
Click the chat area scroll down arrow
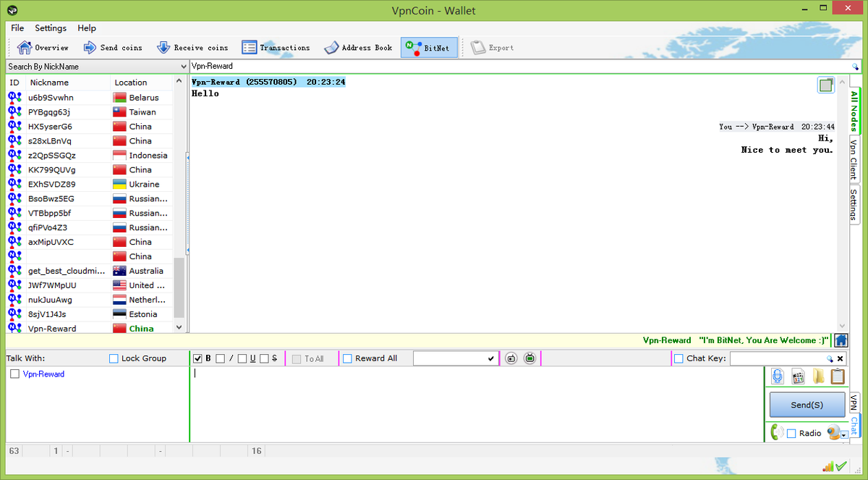tap(842, 327)
